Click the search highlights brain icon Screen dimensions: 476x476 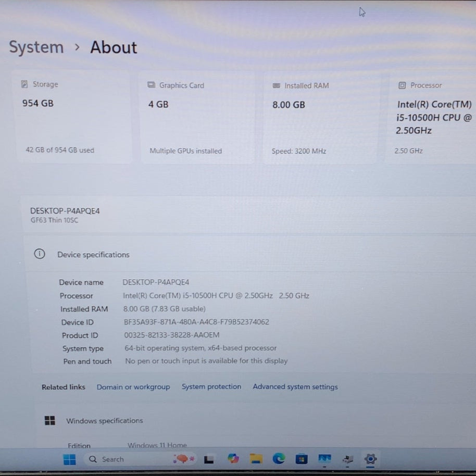point(184,459)
